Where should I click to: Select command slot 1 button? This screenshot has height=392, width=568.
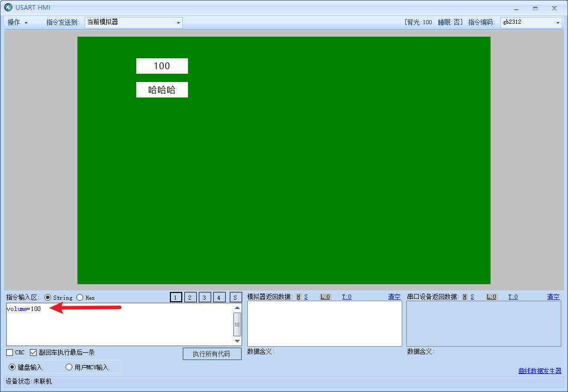[176, 297]
